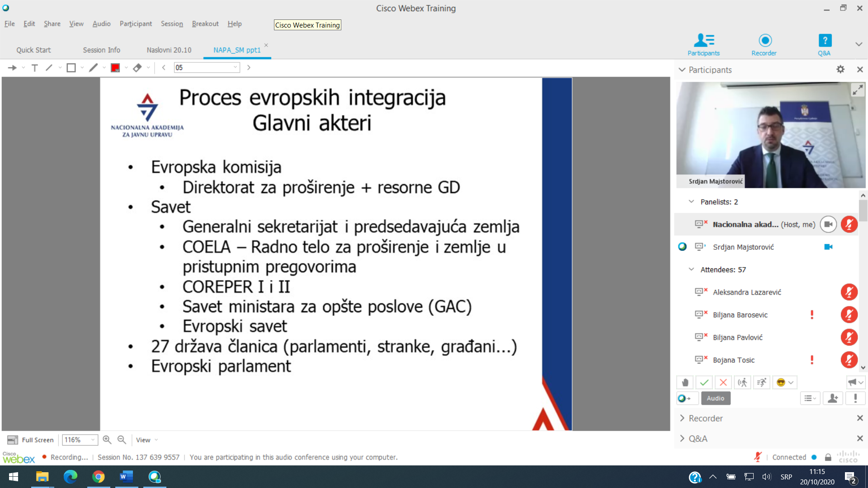Select the Pointer arrow tool
868x488 pixels.
point(12,68)
